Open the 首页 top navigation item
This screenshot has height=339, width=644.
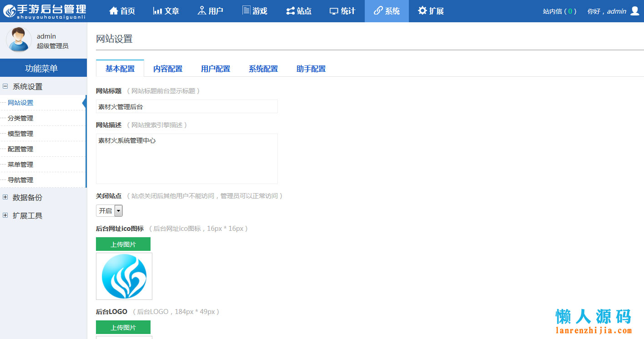click(x=122, y=11)
